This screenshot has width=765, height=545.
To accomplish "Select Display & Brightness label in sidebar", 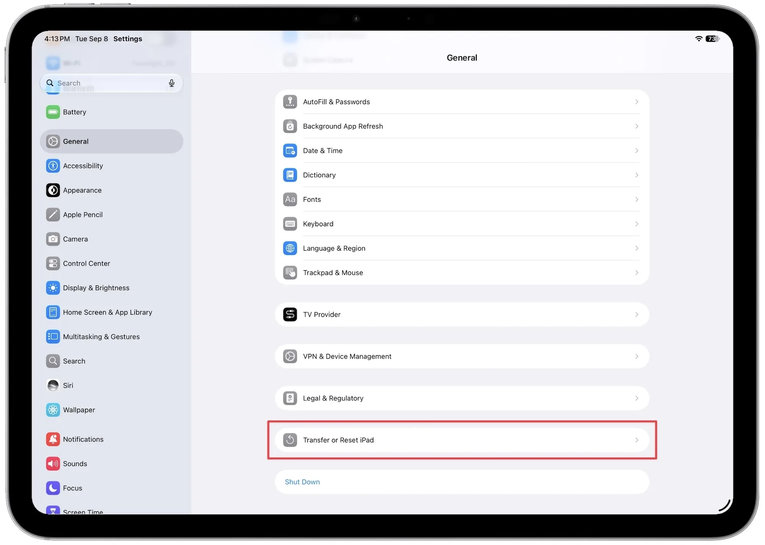I will click(96, 288).
